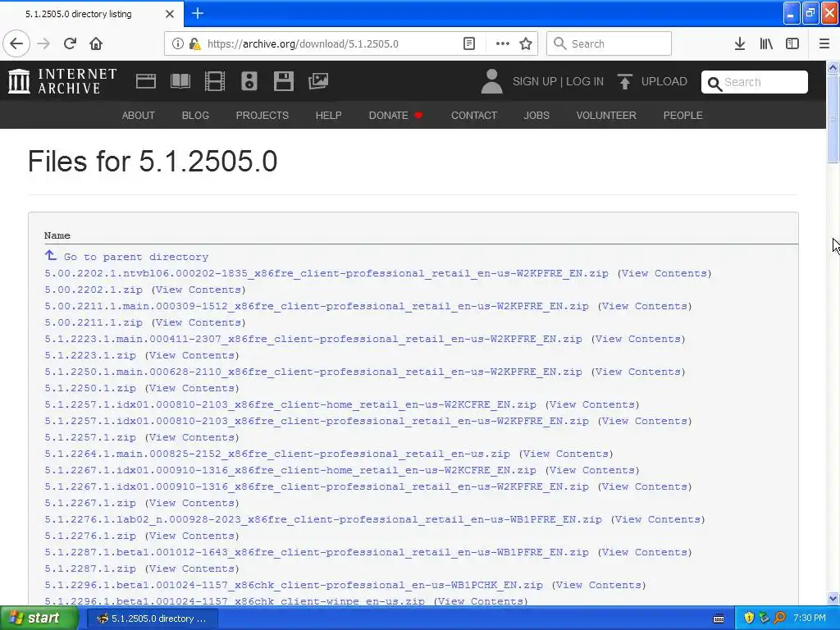Click the user avatar icon
This screenshot has height=630, width=840.
[x=492, y=81]
